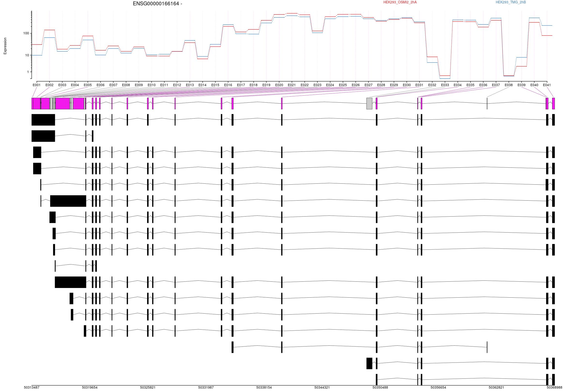
Task: Click expression line segment above E038
Action: click(x=509, y=76)
